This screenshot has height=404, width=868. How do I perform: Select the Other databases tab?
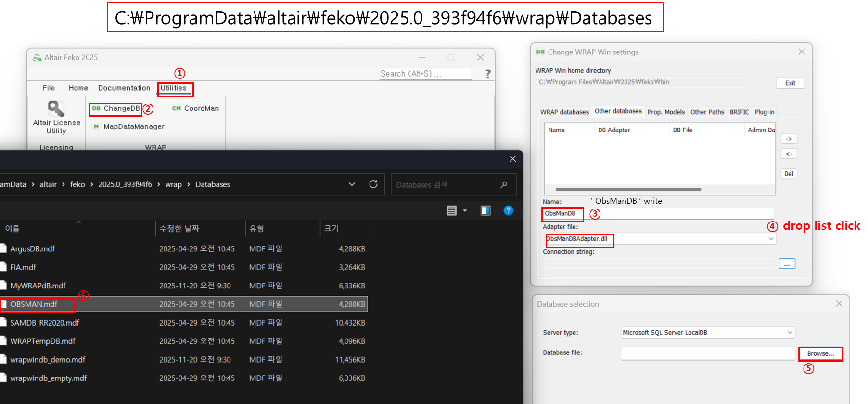coord(618,111)
